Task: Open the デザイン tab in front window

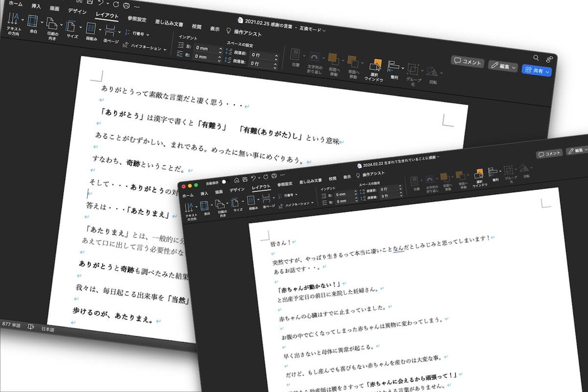Action: [237, 190]
